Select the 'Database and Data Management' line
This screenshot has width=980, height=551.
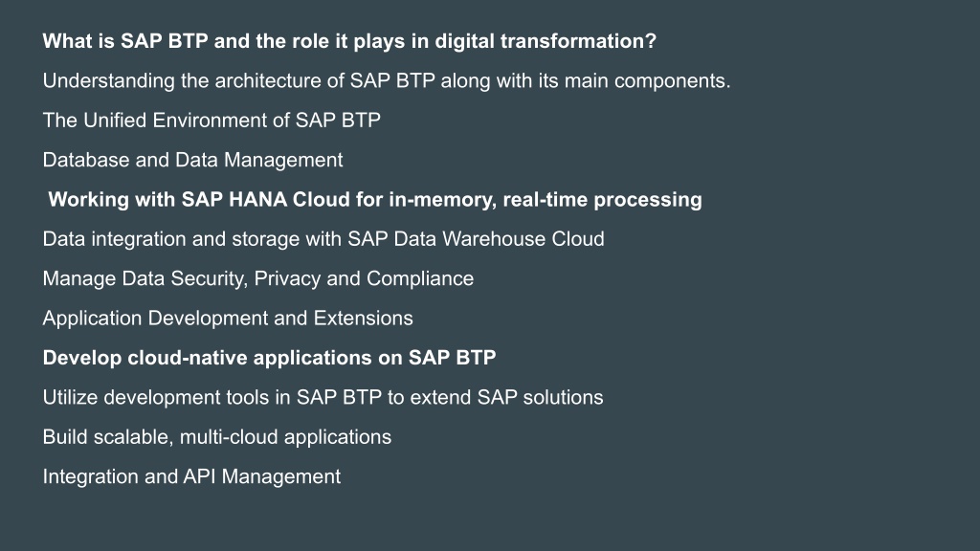(x=192, y=161)
